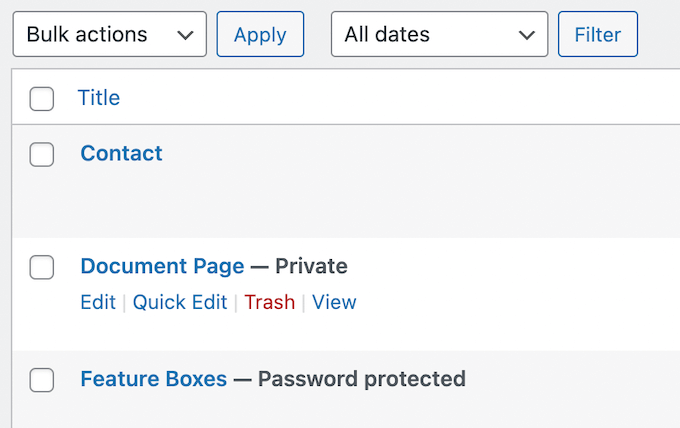Open the Feature Boxes title link
The width and height of the screenshot is (680, 428).
154,379
